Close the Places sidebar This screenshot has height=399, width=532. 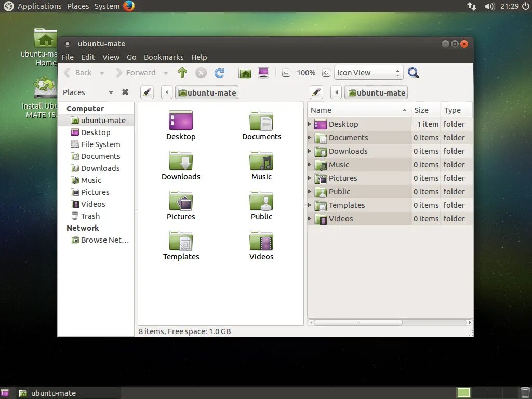[125, 92]
